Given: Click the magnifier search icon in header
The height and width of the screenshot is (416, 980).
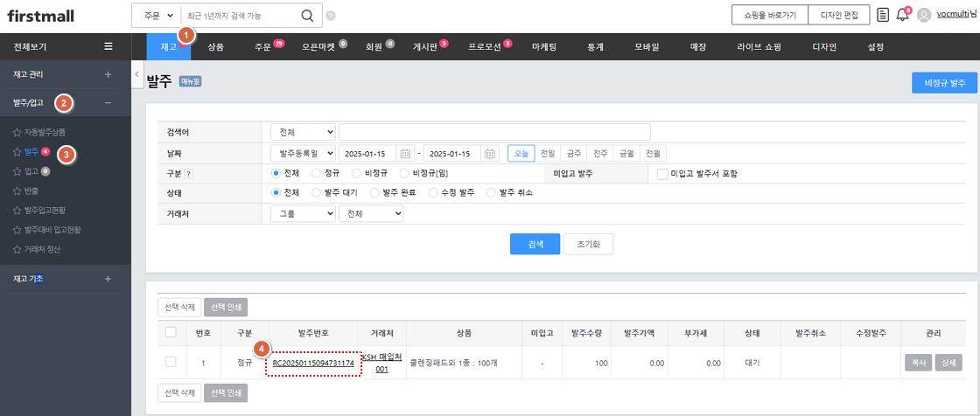Looking at the screenshot, I should tap(306, 15).
